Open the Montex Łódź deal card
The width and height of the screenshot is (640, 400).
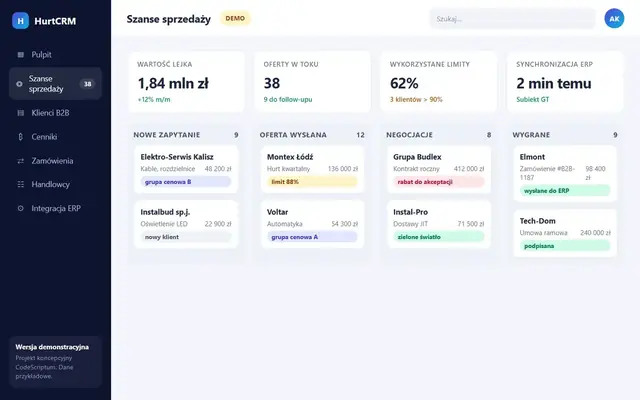tap(312, 169)
